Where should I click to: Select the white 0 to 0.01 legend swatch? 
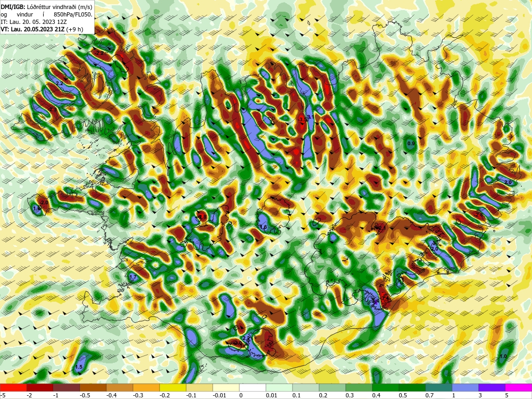click(253, 387)
